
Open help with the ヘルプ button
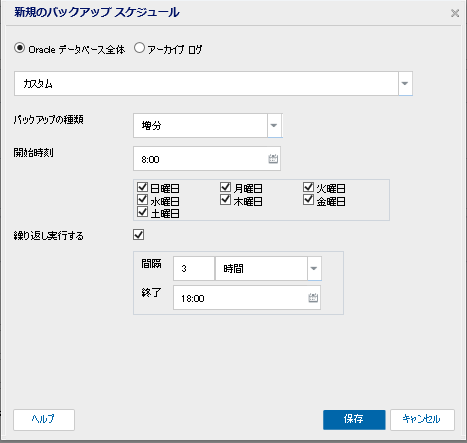click(x=44, y=419)
